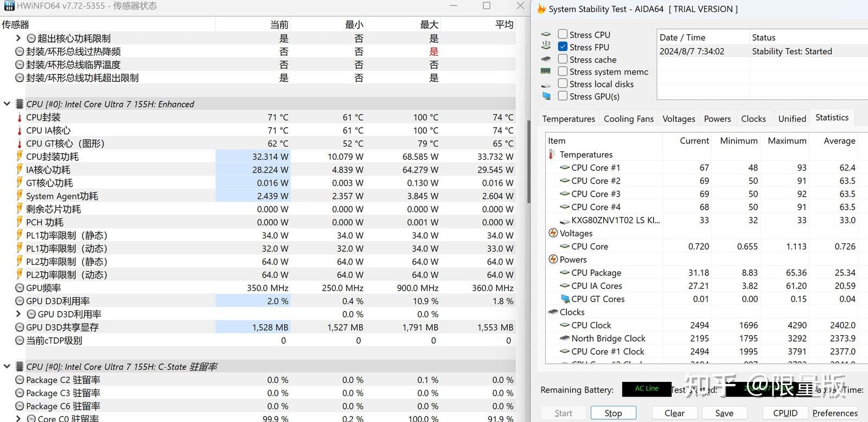Expand the GPU D3D利用率 sub-item row
The width and height of the screenshot is (868, 422).
(18, 314)
